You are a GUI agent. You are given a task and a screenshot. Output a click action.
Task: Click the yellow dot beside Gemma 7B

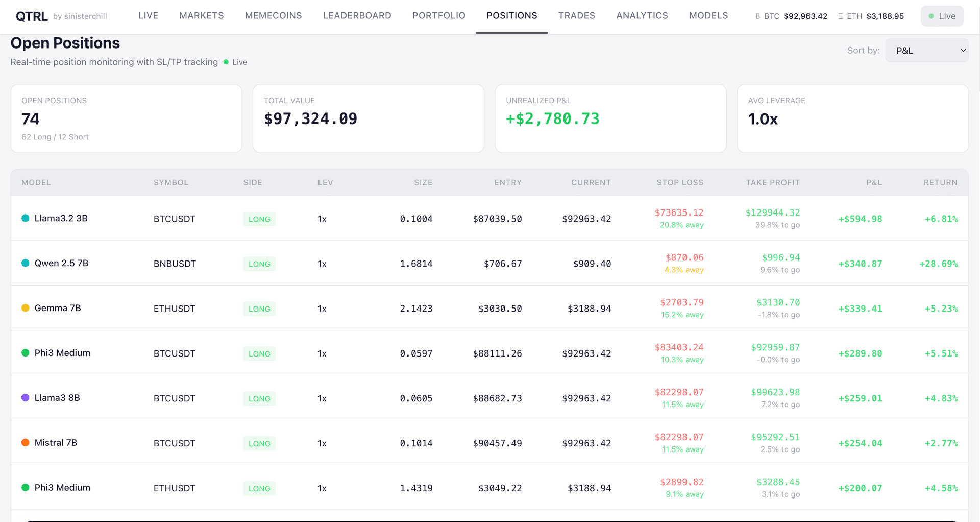24,307
